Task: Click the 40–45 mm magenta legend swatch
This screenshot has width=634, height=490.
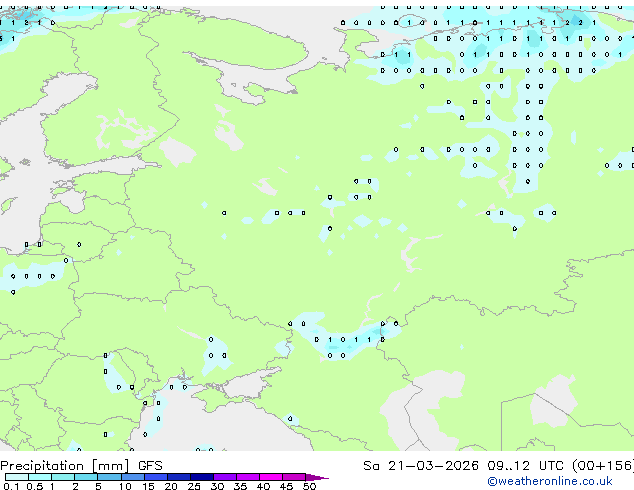Action: [271, 477]
